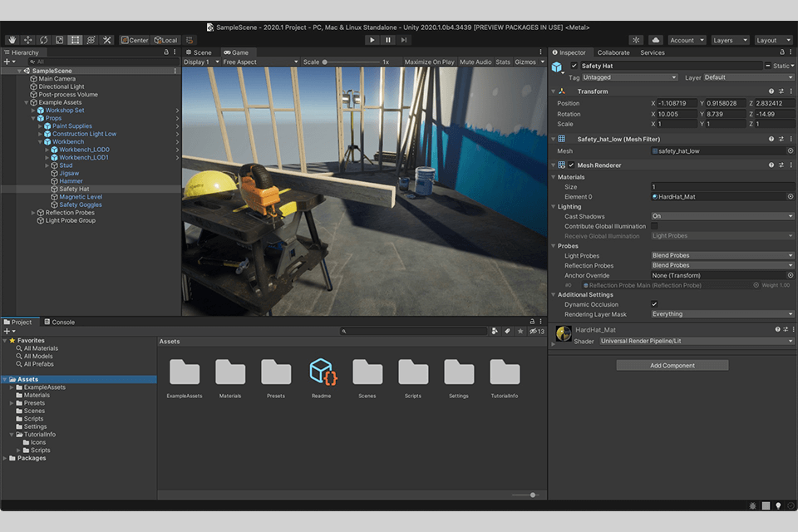Select the Hand tool in the toolbar
Image resolution: width=798 pixels, height=532 pixels.
pyautogui.click(x=12, y=40)
